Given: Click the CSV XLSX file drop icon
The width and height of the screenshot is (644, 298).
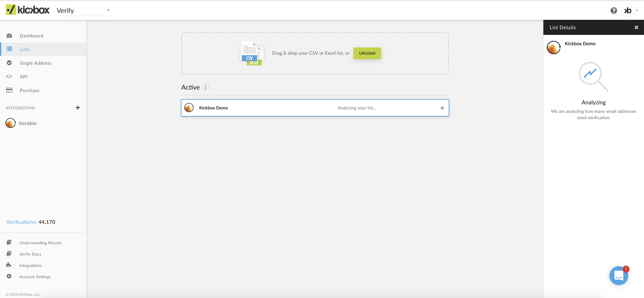Looking at the screenshot, I should click(252, 53).
